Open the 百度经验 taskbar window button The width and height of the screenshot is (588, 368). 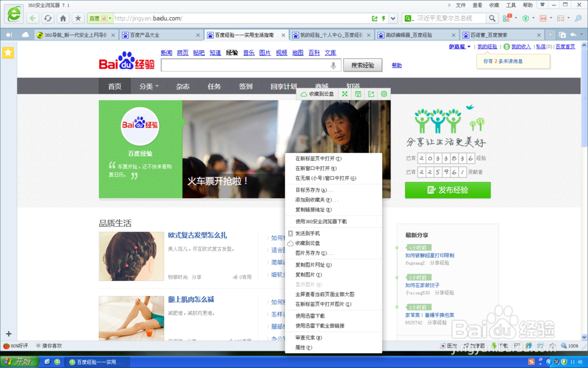97,362
